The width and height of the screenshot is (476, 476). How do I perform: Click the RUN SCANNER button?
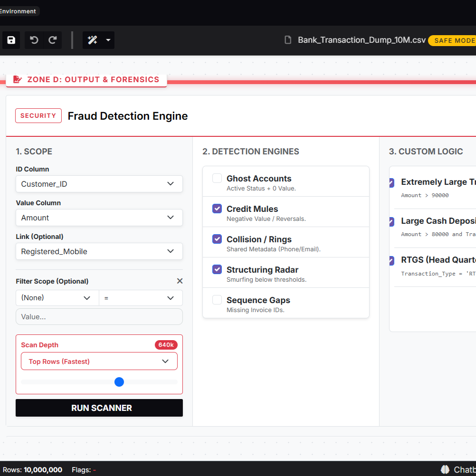[99, 408]
